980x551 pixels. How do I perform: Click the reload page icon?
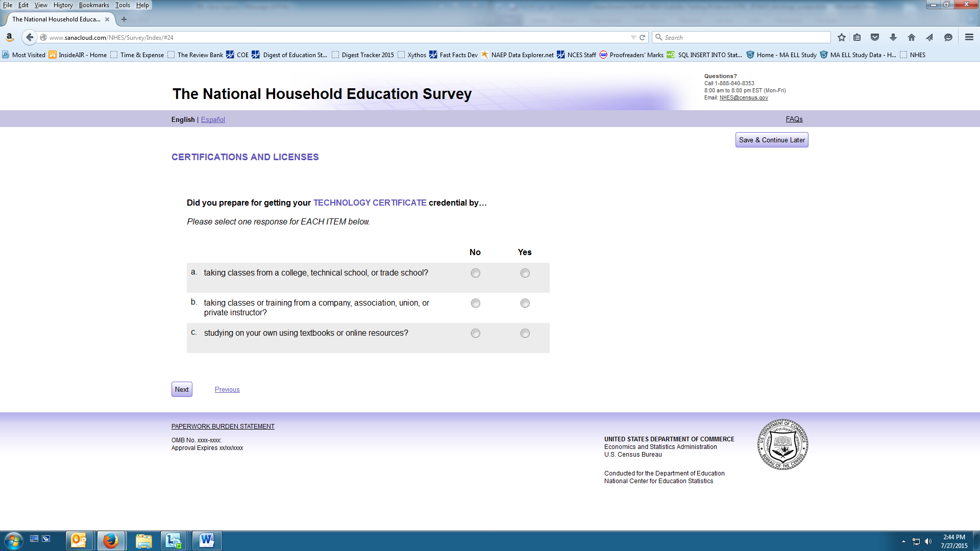click(643, 37)
